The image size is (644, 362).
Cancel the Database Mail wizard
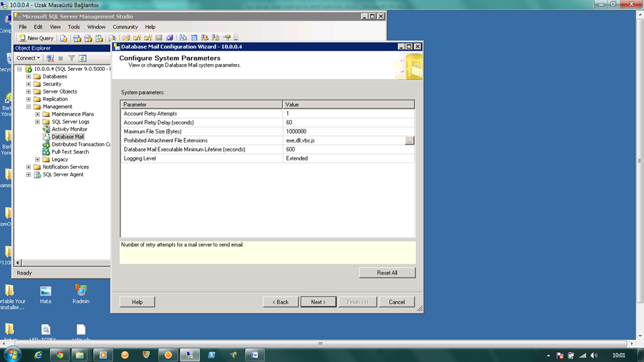coord(397,302)
